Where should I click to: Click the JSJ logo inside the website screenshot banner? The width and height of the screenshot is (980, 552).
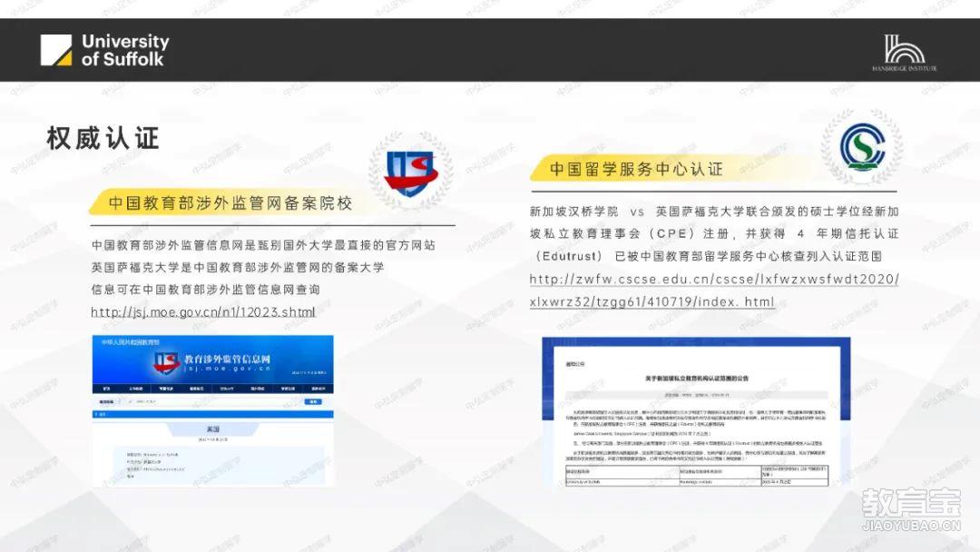[x=167, y=362]
